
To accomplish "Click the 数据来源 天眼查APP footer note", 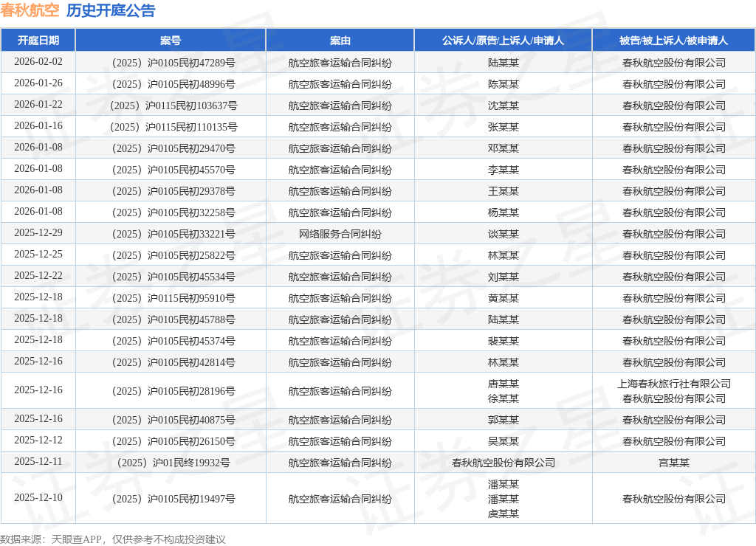I will click(112, 539).
